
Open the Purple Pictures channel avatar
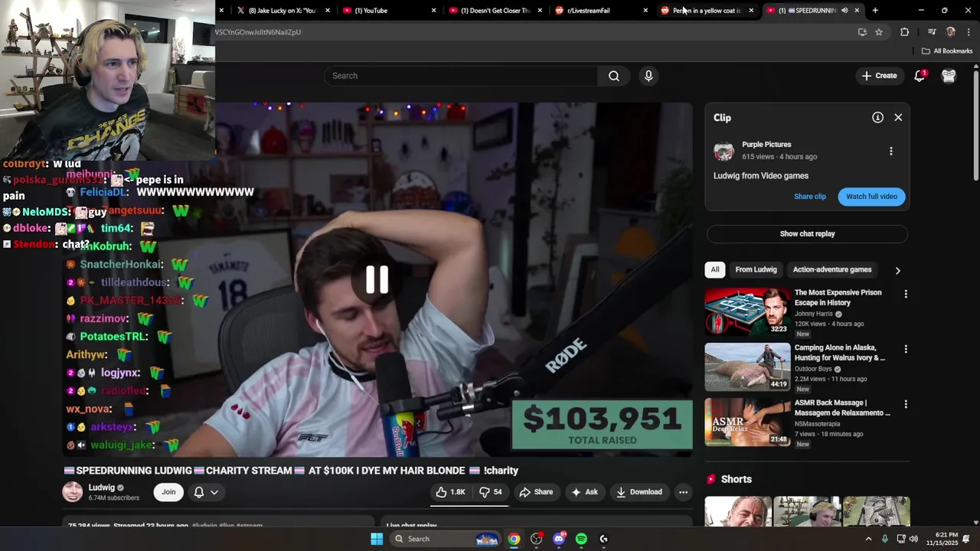(724, 151)
